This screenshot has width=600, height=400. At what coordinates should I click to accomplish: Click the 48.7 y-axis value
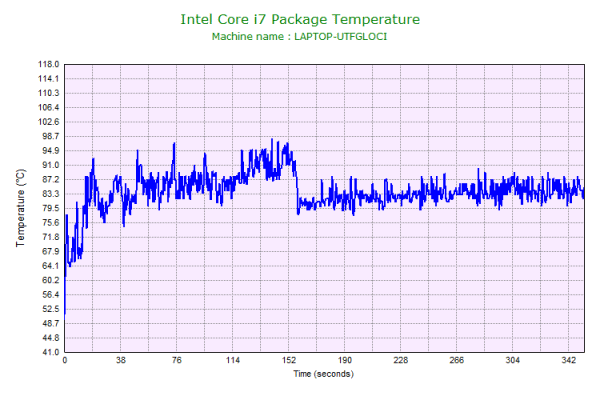coord(51,323)
